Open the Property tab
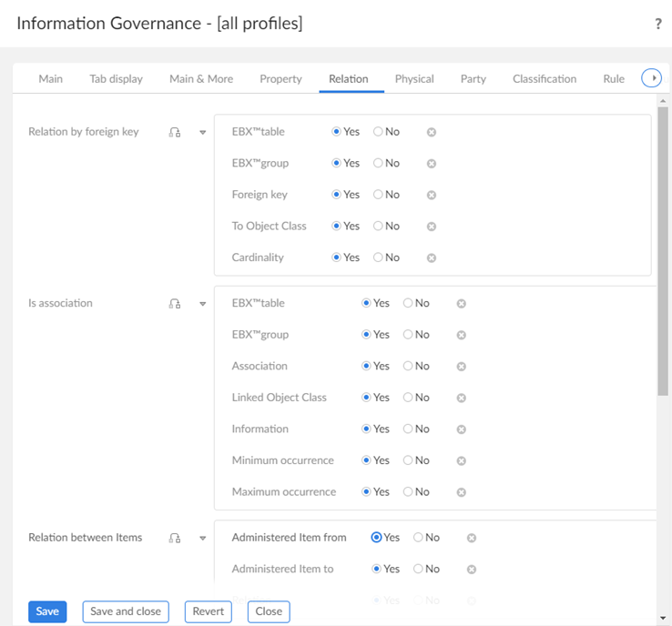 tap(280, 79)
